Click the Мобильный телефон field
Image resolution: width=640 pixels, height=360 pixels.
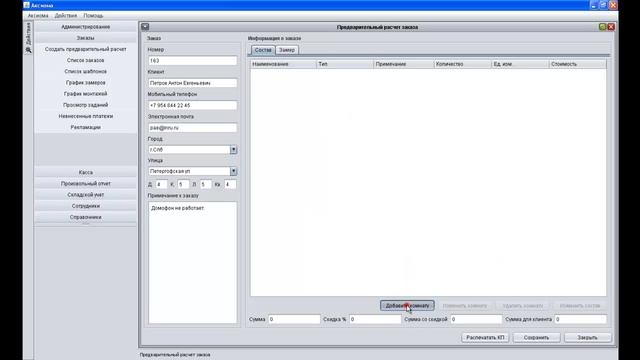coord(192,105)
